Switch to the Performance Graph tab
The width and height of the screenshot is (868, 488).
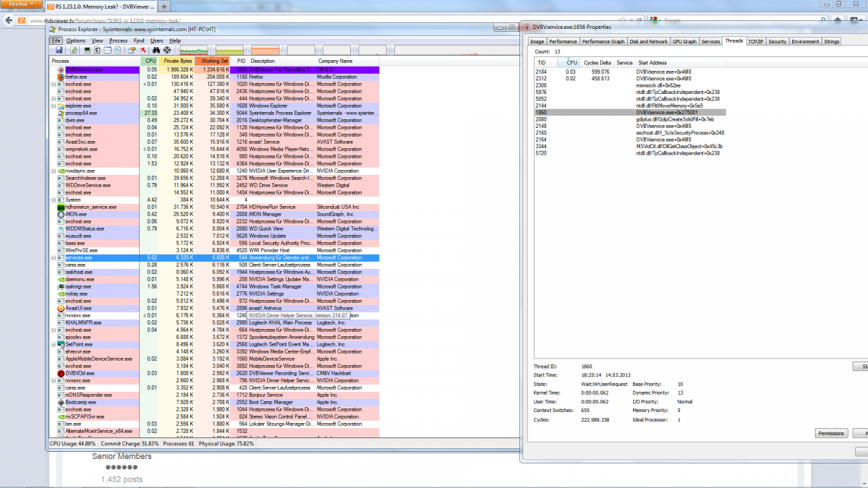point(603,42)
